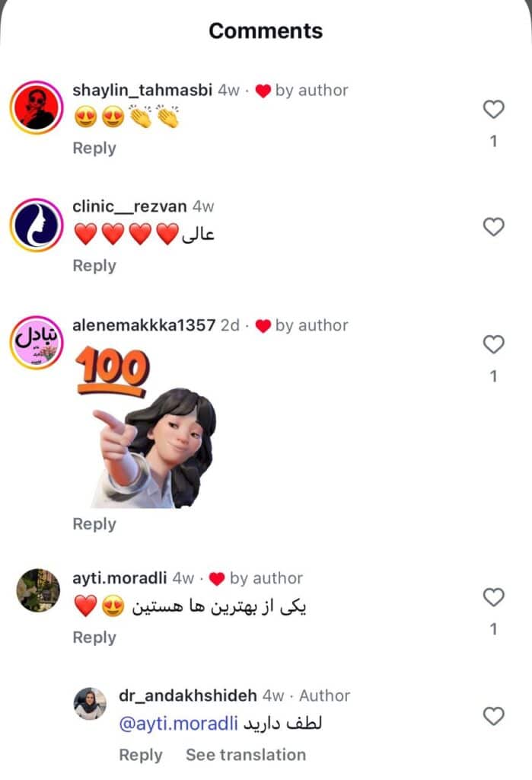The width and height of the screenshot is (532, 780).
Task: Open the 100 pointing girl sticker
Action: pyautogui.click(x=147, y=427)
